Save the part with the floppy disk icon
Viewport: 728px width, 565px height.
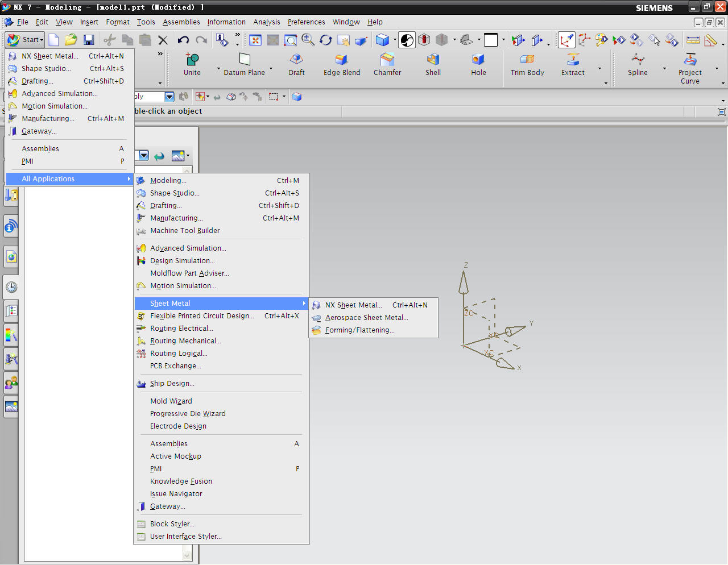pyautogui.click(x=89, y=40)
